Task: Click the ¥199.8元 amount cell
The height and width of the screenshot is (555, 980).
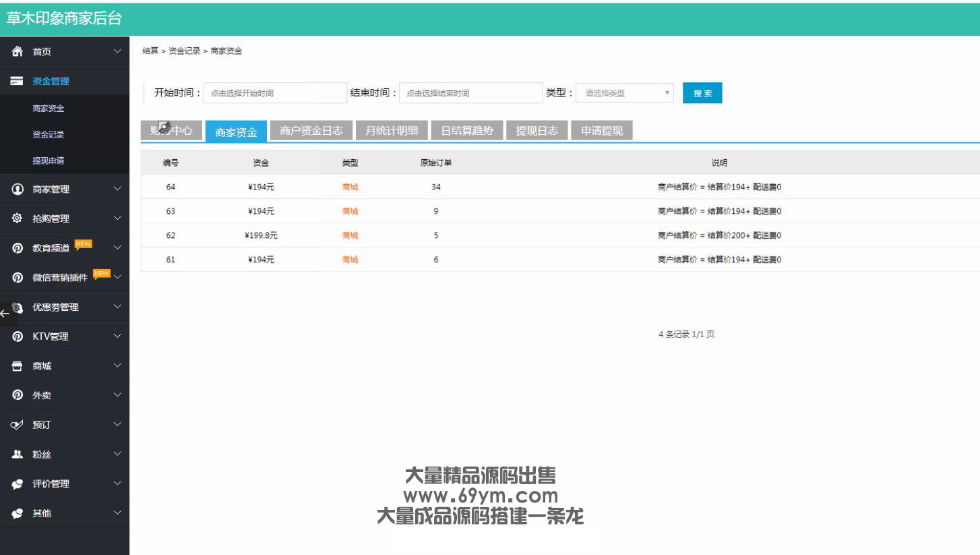Action: 262,235
